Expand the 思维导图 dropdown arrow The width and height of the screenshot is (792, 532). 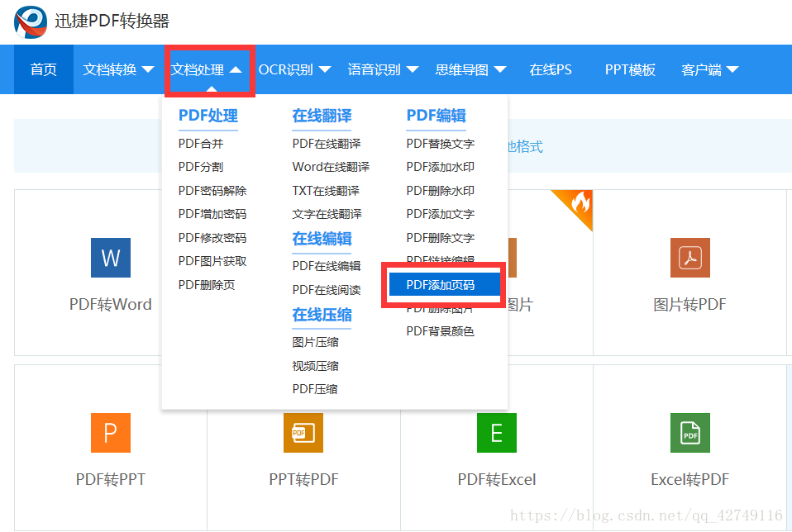click(500, 69)
